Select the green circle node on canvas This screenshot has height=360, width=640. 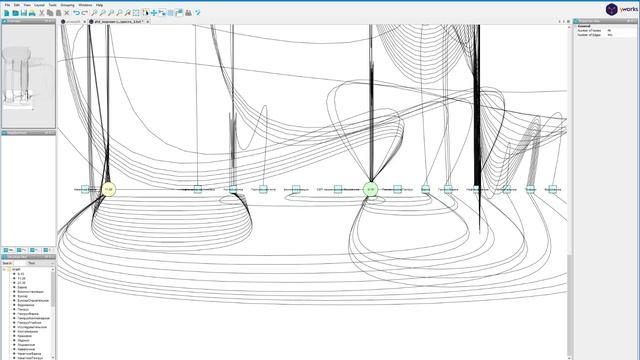[x=371, y=189]
